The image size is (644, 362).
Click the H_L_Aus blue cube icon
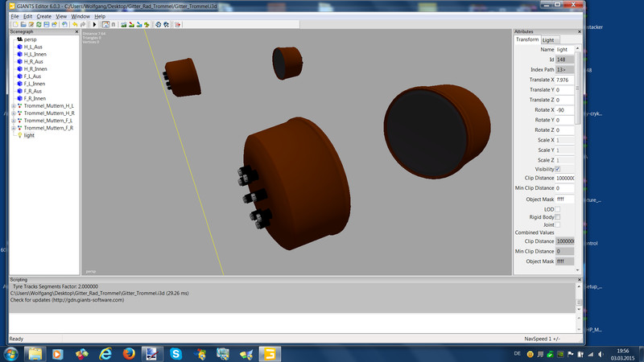pyautogui.click(x=19, y=47)
